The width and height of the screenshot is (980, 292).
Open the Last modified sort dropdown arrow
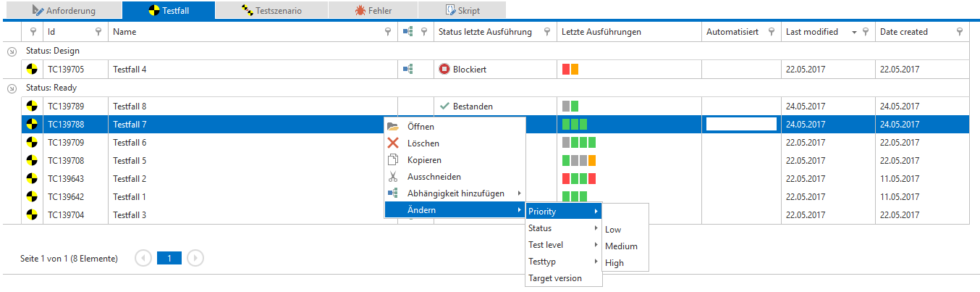(854, 33)
